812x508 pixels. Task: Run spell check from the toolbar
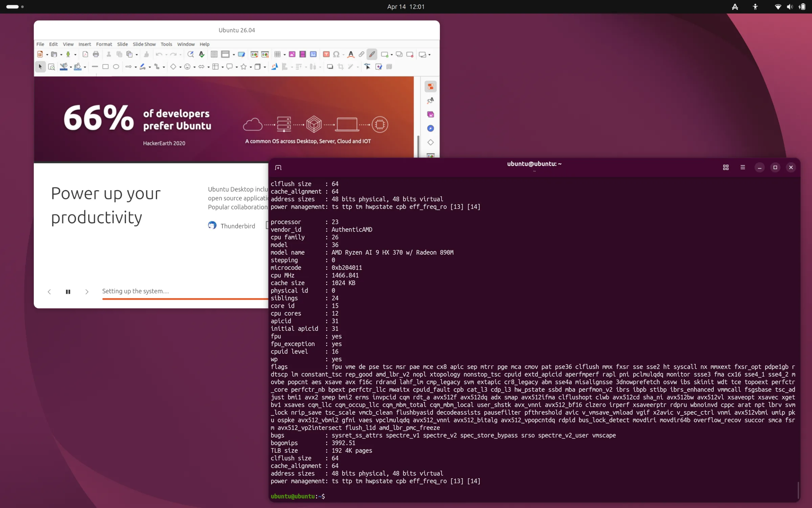point(202,54)
